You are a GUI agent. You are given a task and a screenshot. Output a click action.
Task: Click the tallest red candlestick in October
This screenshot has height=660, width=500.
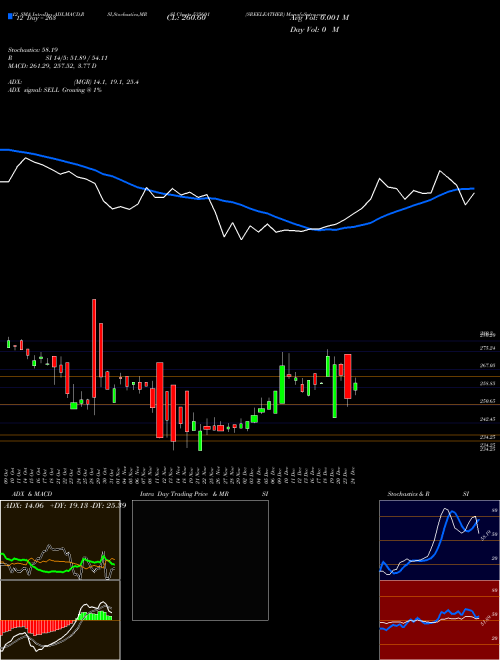pos(94,348)
